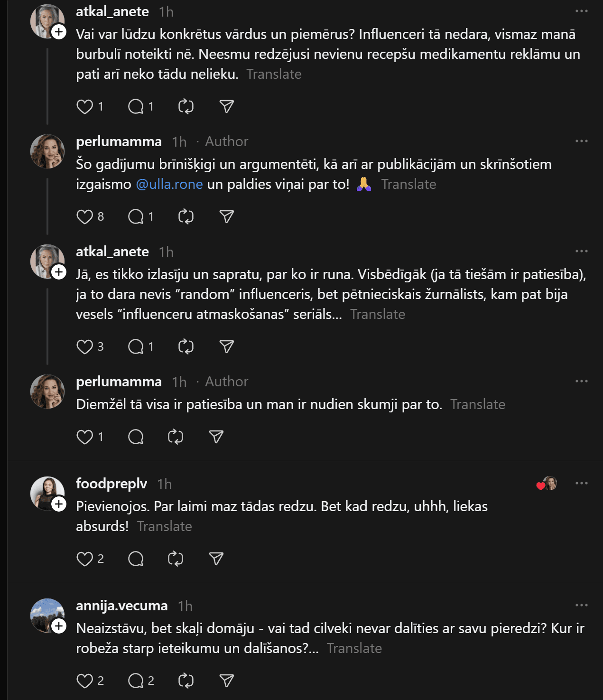Like atkal_anete's first comment about influencers
This screenshot has width=603, height=700.
click(x=85, y=107)
